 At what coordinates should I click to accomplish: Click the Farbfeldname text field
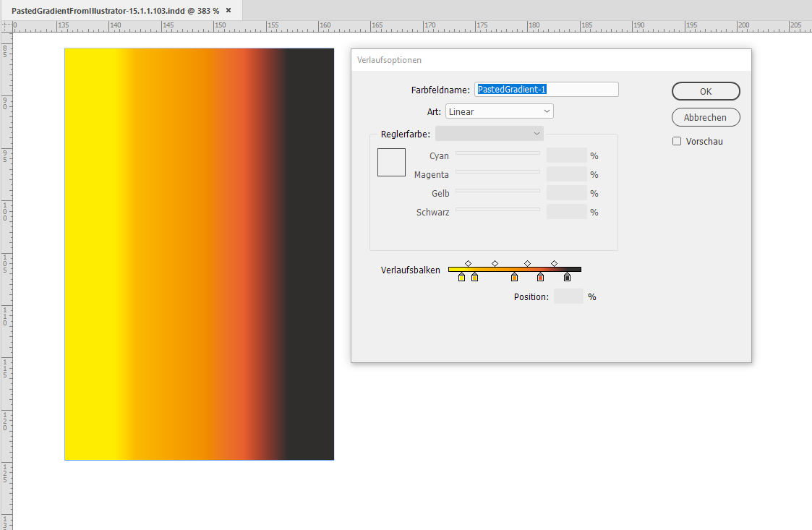point(546,89)
